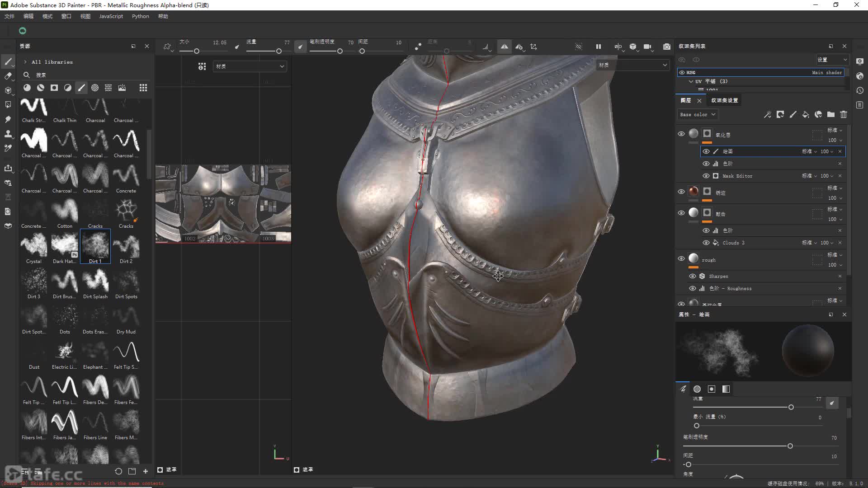The height and width of the screenshot is (488, 868).
Task: Open history panel icon in right sidebar
Action: [x=860, y=90]
